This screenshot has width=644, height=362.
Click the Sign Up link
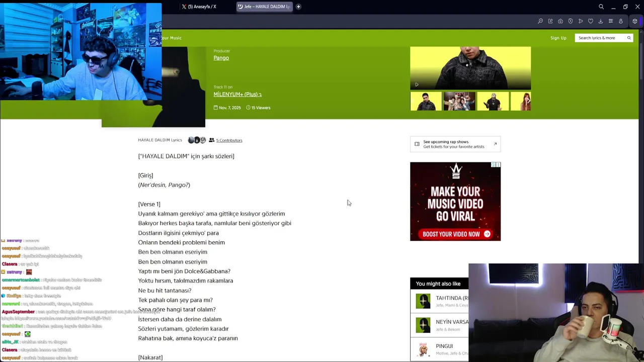(558, 38)
